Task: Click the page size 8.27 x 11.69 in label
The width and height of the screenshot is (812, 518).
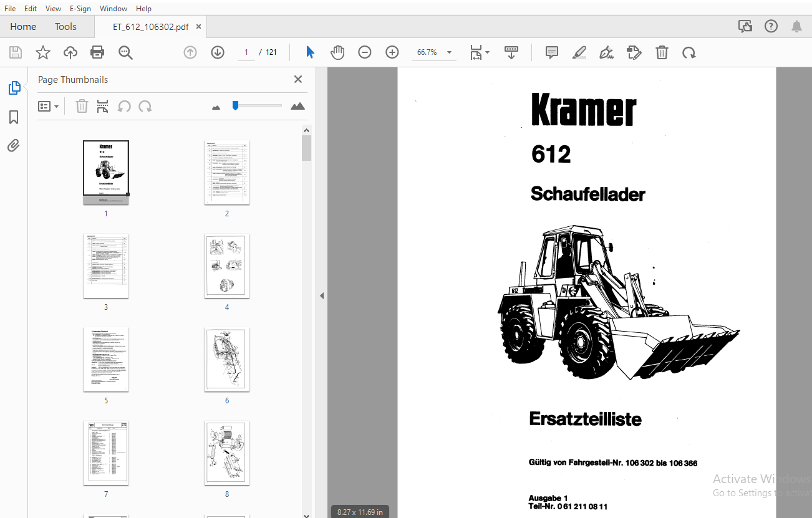Action: coord(360,512)
